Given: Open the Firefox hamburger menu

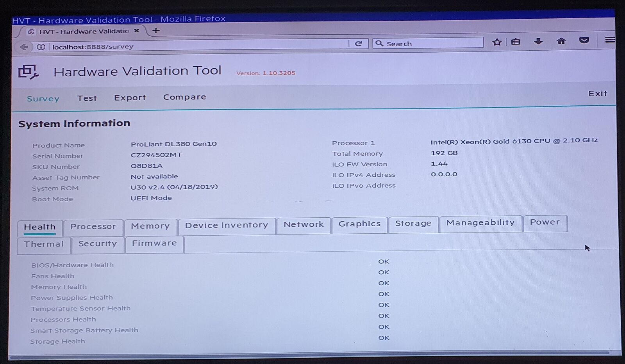Looking at the screenshot, I should [609, 40].
